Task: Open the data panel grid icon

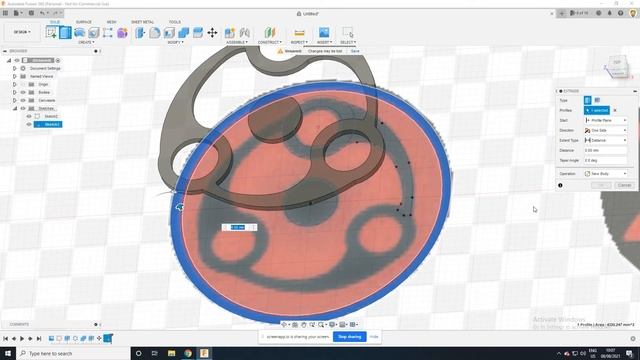Action: point(5,13)
